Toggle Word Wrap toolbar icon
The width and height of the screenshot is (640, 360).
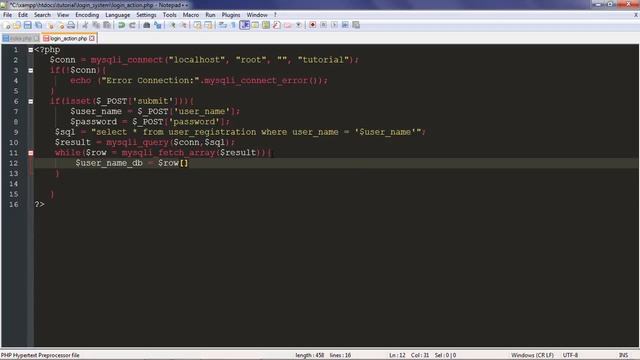click(223, 25)
